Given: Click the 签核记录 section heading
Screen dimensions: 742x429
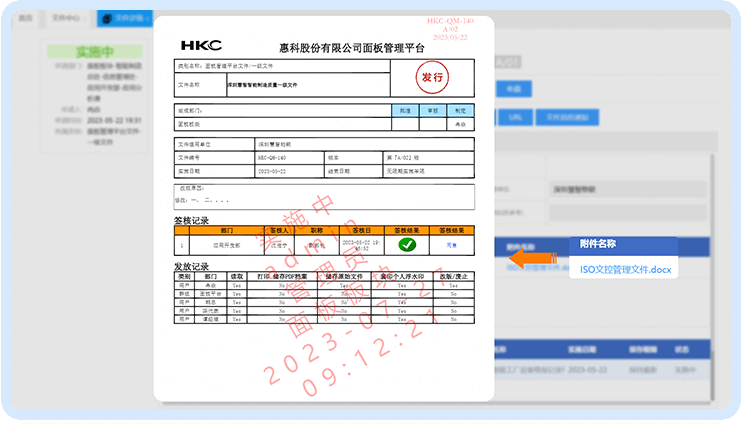Looking at the screenshot, I should point(191,220).
